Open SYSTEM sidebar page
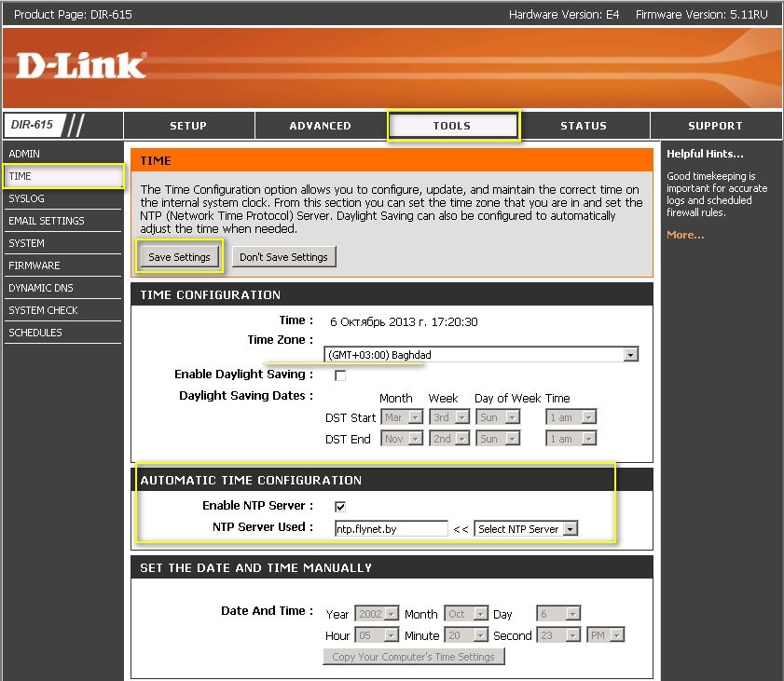Image resolution: width=784 pixels, height=681 pixels. coord(62,243)
